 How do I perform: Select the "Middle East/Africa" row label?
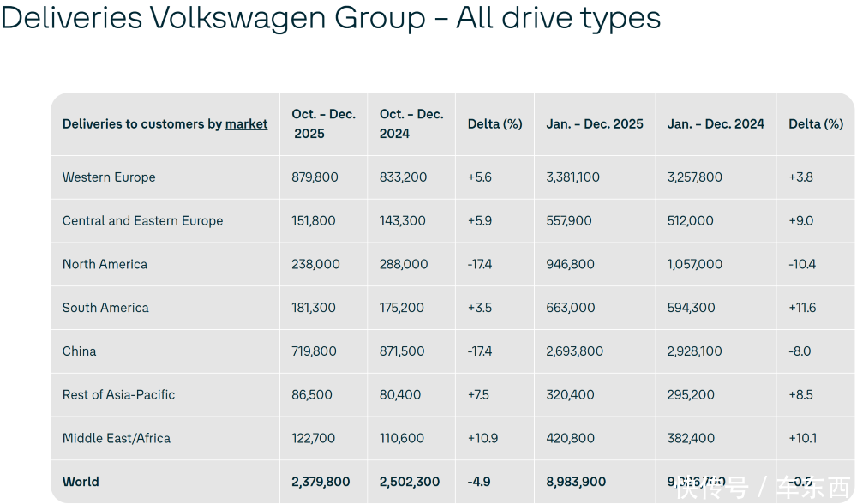pyautogui.click(x=116, y=439)
